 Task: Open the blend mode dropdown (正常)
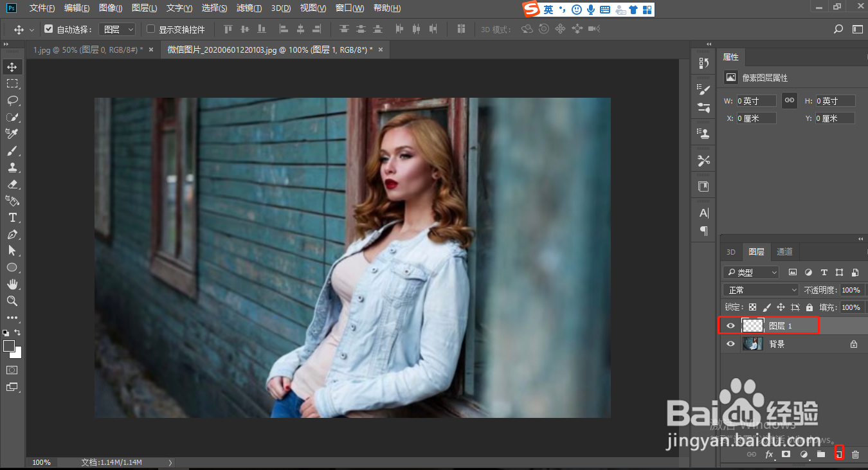761,290
